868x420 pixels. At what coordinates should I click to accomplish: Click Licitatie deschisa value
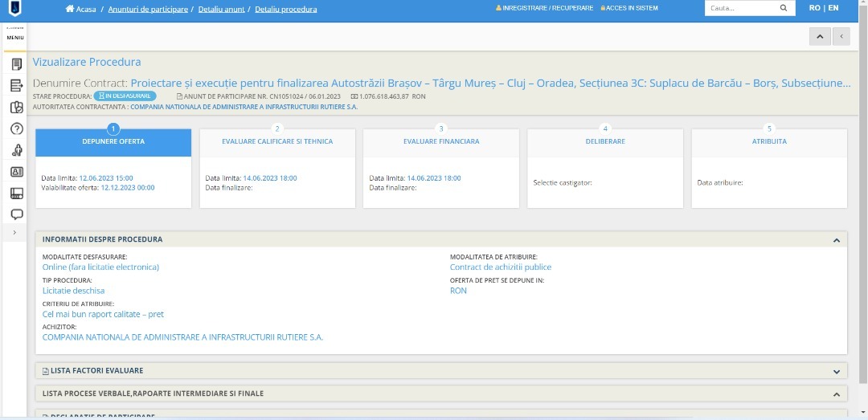[74, 291]
